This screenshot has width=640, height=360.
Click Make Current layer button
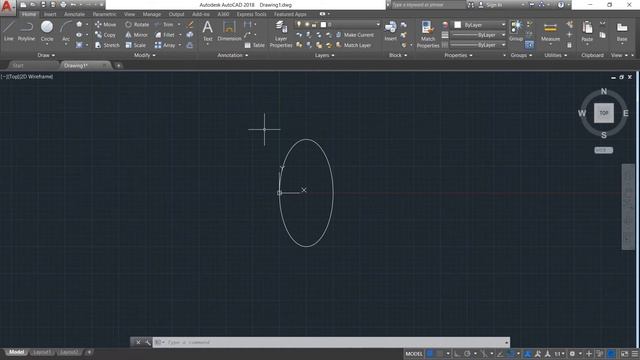354,35
